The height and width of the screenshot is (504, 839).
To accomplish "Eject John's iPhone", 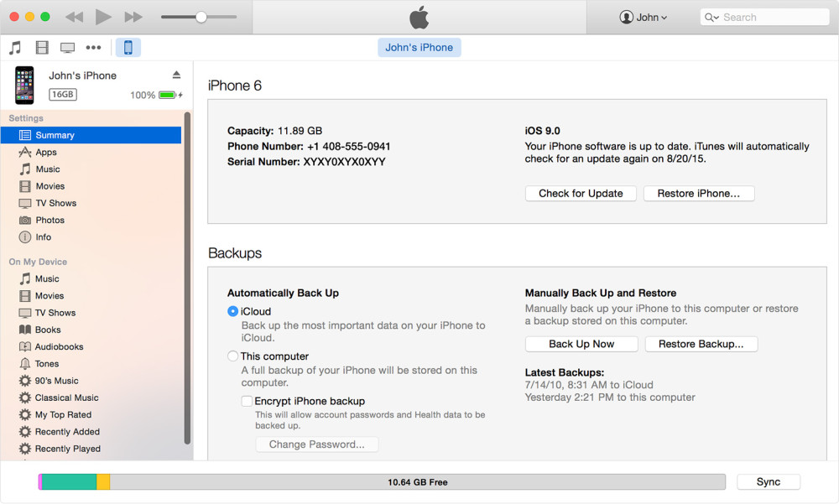I will tap(176, 75).
